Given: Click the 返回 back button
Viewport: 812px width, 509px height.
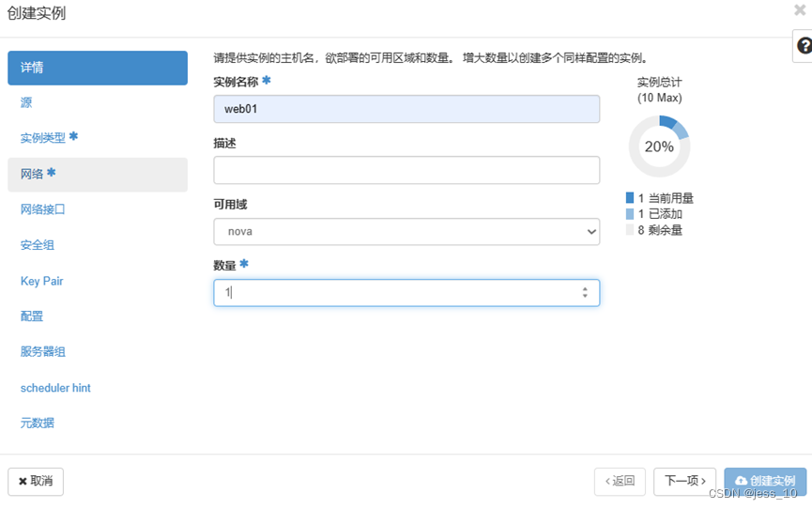Looking at the screenshot, I should [x=620, y=482].
